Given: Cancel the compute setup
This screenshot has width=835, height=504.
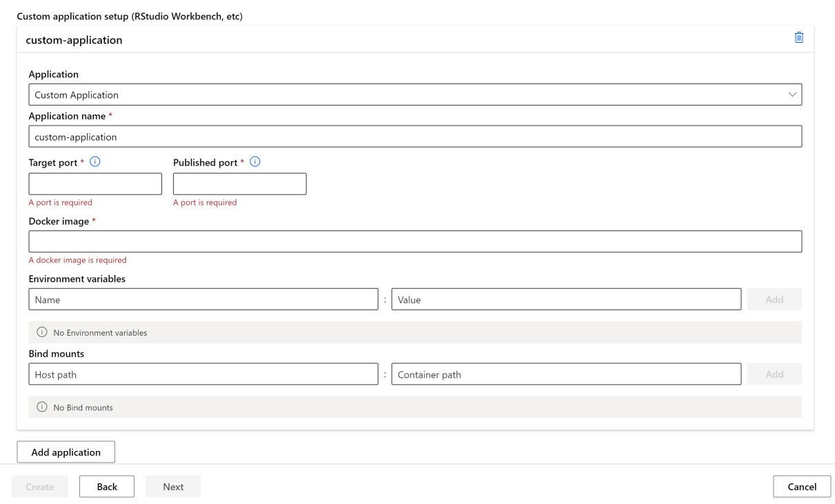Looking at the screenshot, I should coord(802,487).
